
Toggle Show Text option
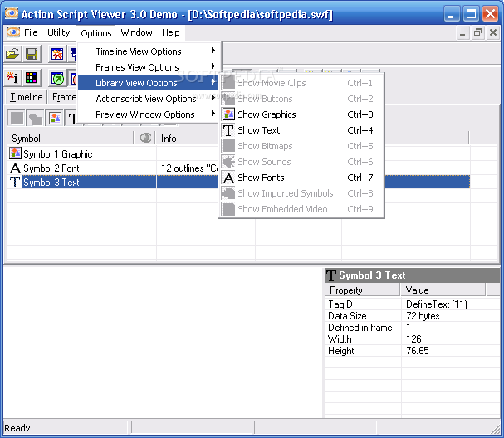[301, 130]
